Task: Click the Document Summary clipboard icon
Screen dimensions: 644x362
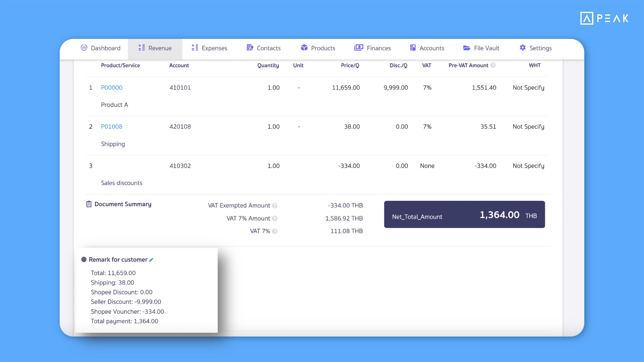Action: 89,204
